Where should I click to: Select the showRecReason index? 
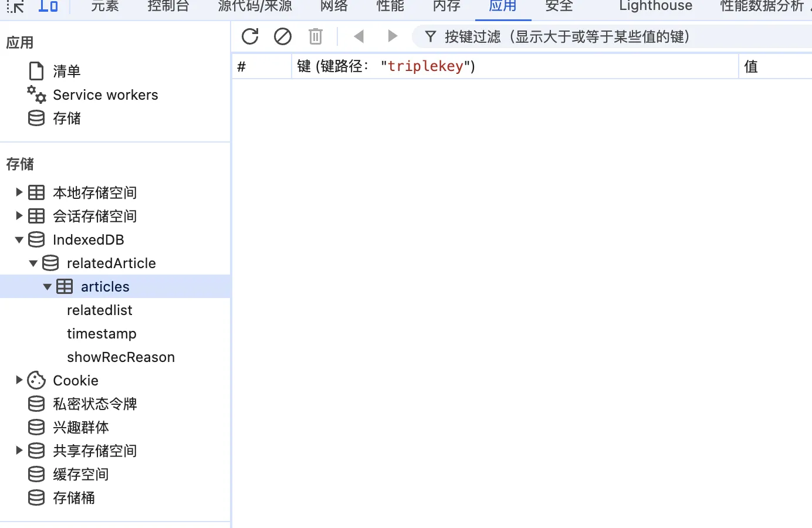121,357
